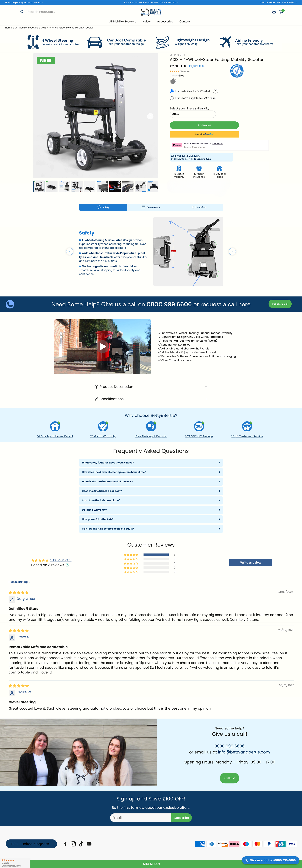Open the Contact menu item
The width and height of the screenshot is (302, 868).
[185, 22]
